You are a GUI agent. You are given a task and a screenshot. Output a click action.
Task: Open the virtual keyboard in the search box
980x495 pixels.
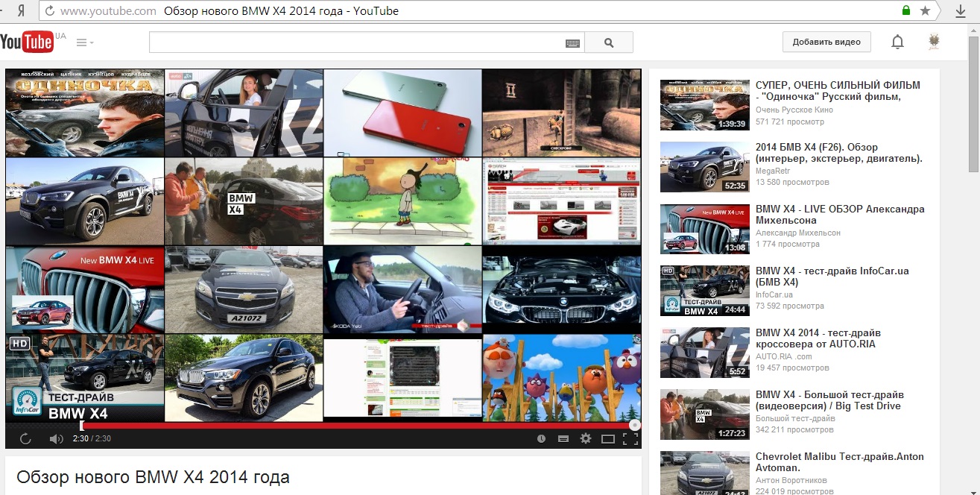coord(572,43)
